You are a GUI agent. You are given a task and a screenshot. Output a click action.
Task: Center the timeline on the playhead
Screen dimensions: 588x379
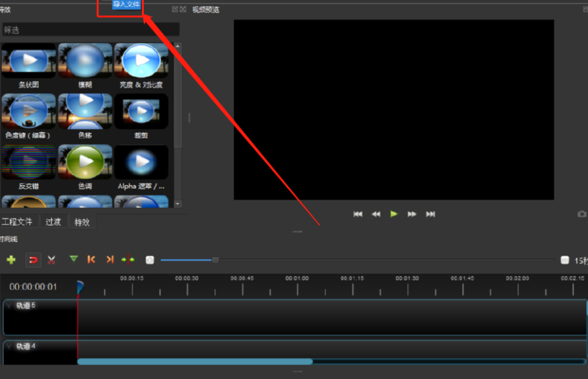point(128,259)
